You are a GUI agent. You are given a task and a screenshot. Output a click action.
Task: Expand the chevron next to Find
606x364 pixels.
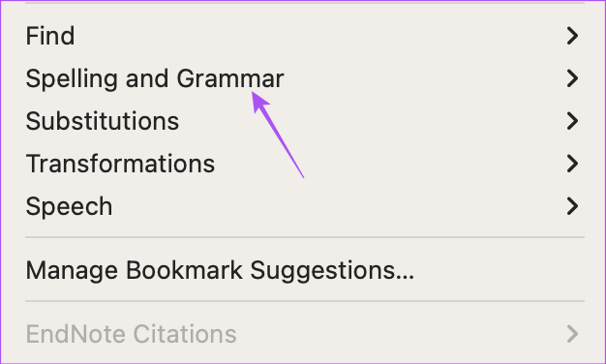(x=572, y=36)
